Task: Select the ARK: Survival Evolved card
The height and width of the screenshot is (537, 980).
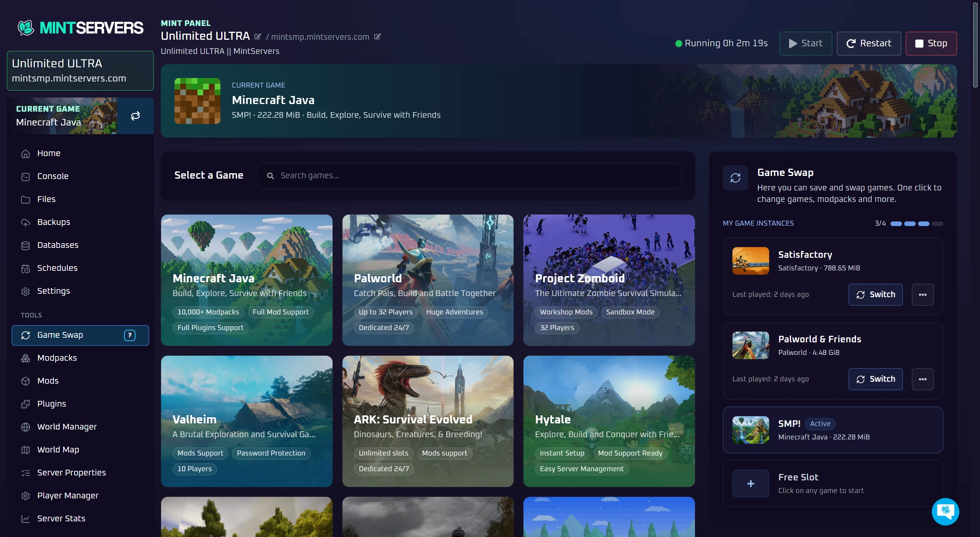Action: point(428,421)
